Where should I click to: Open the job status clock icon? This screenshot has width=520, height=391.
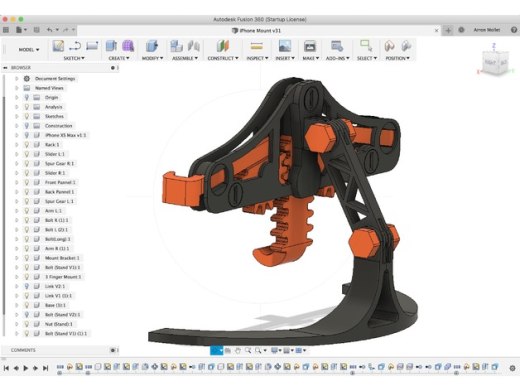(x=461, y=30)
